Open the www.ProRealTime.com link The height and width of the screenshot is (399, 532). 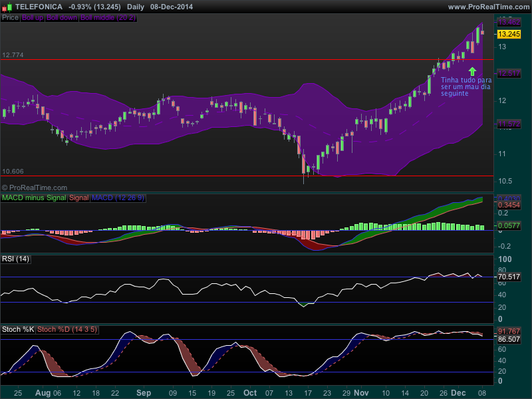488,7
